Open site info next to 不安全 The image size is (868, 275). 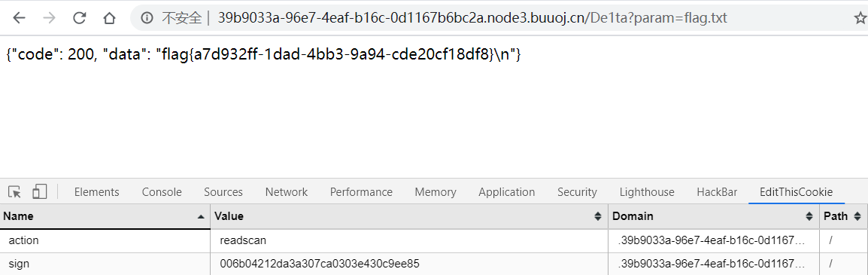coord(147,18)
